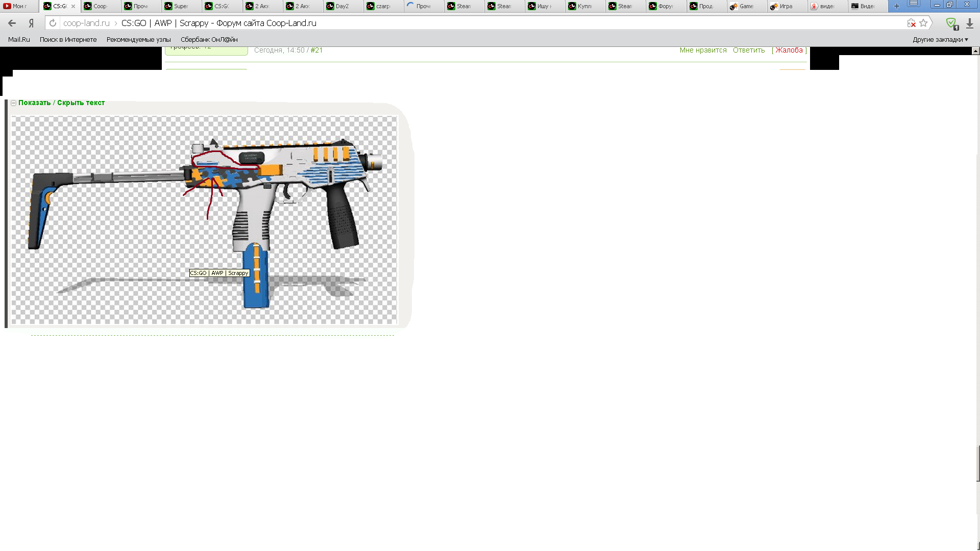Screen dimensions: 980x551
Task: Switch to the Ищу tab
Action: pos(544,6)
